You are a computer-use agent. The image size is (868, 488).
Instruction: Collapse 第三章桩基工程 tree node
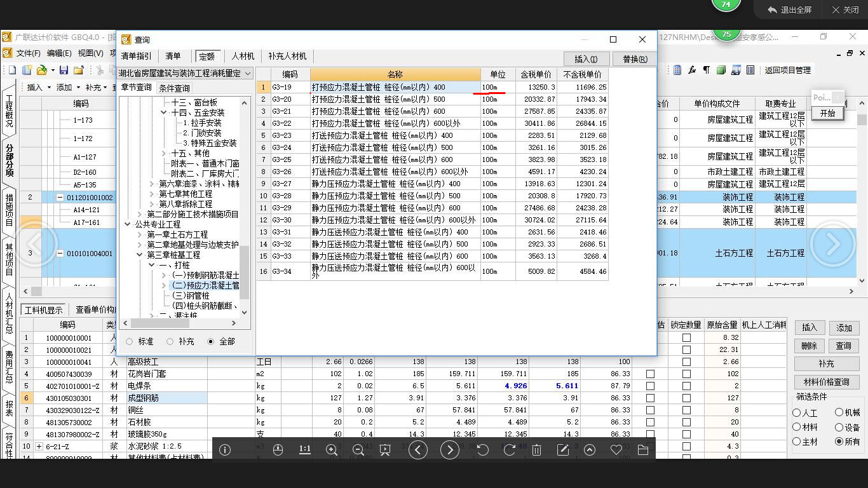[140, 255]
